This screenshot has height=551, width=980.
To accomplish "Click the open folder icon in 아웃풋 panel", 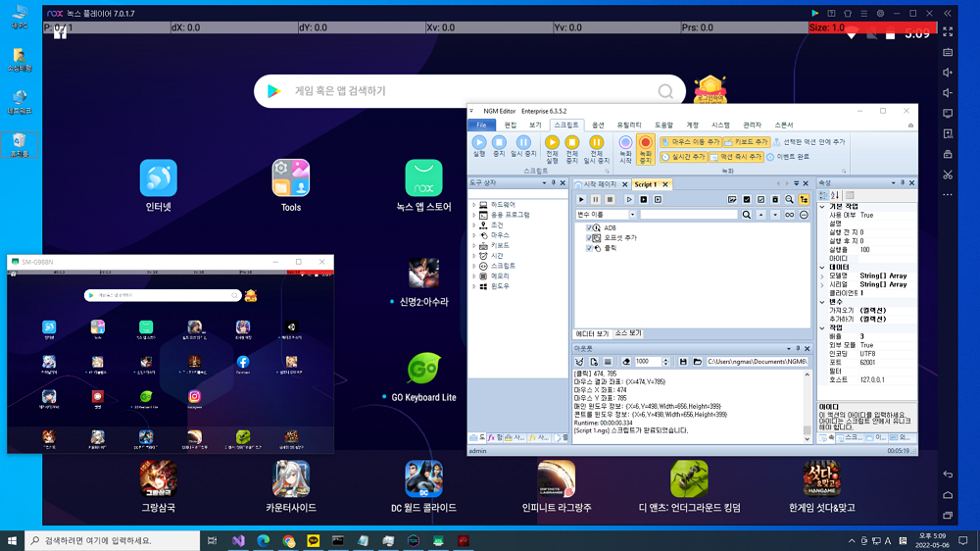I will point(698,362).
